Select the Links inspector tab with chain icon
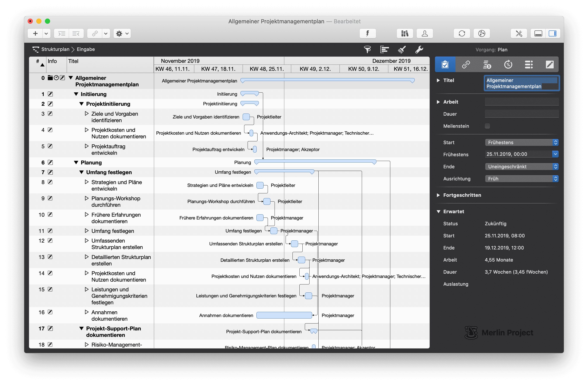The width and height of the screenshot is (588, 385). (466, 64)
